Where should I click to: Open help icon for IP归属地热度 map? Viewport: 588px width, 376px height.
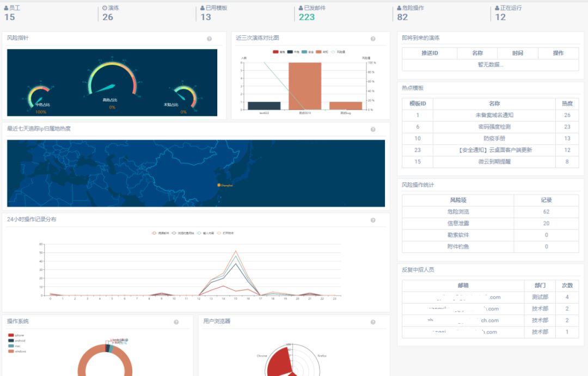[x=373, y=130]
